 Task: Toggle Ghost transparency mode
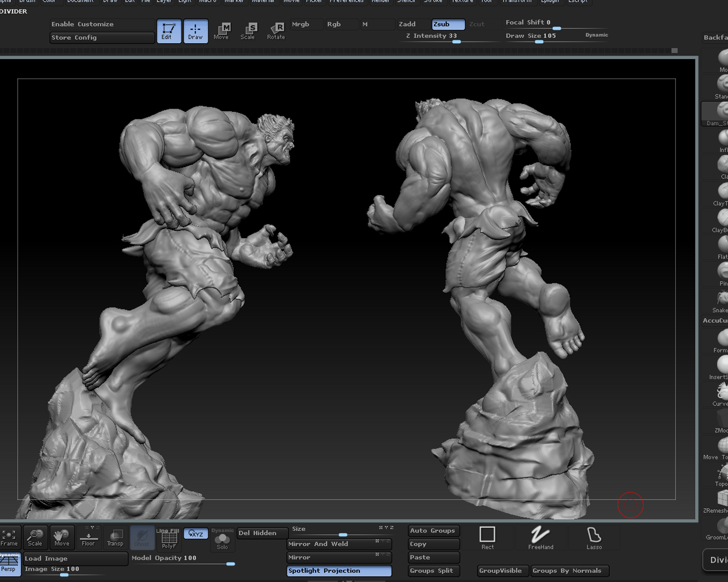point(142,538)
